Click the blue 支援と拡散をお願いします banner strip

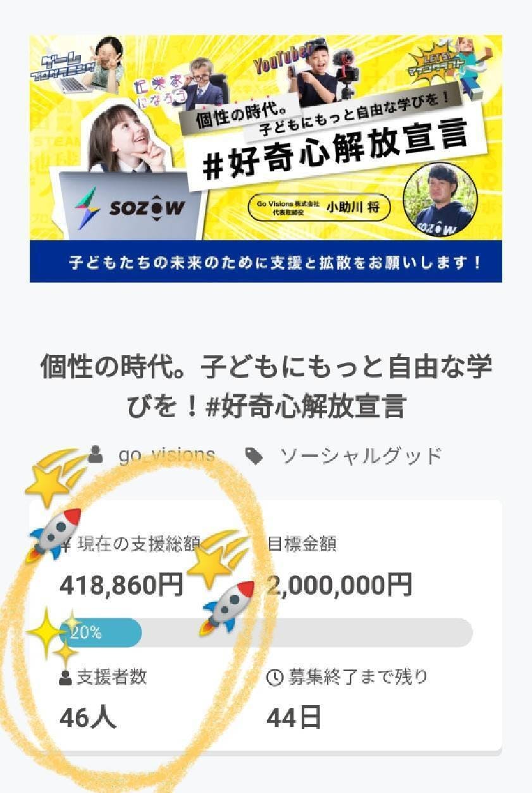(266, 261)
